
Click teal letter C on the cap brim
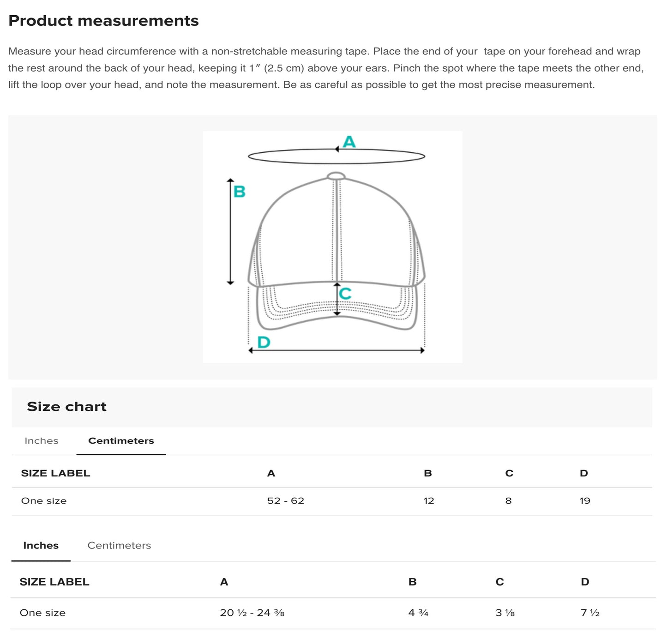345,294
